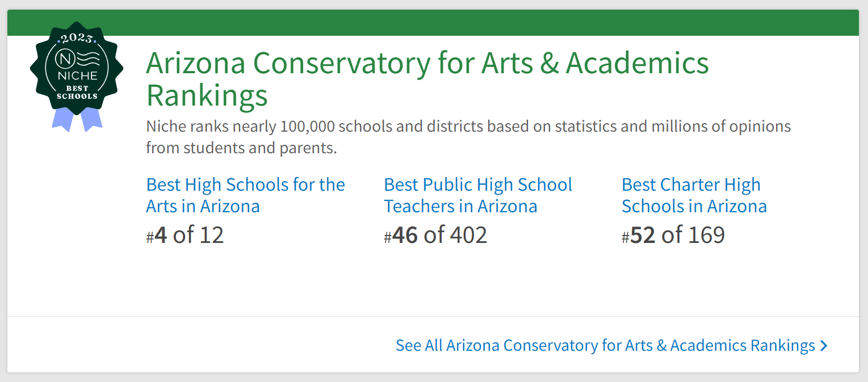The width and height of the screenshot is (868, 382).
Task: Open Best Charter High Schools in Arizona link
Action: pyautogui.click(x=694, y=195)
